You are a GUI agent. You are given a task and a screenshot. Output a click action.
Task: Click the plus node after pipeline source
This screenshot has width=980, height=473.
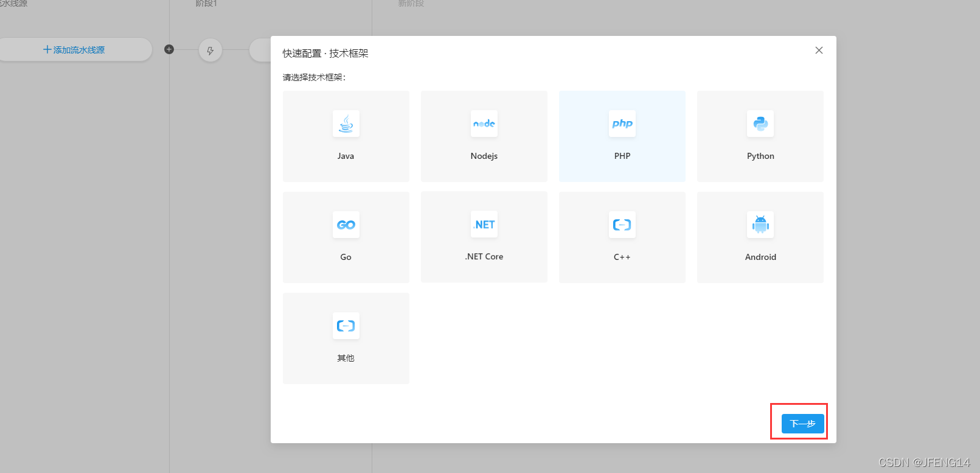[169, 49]
